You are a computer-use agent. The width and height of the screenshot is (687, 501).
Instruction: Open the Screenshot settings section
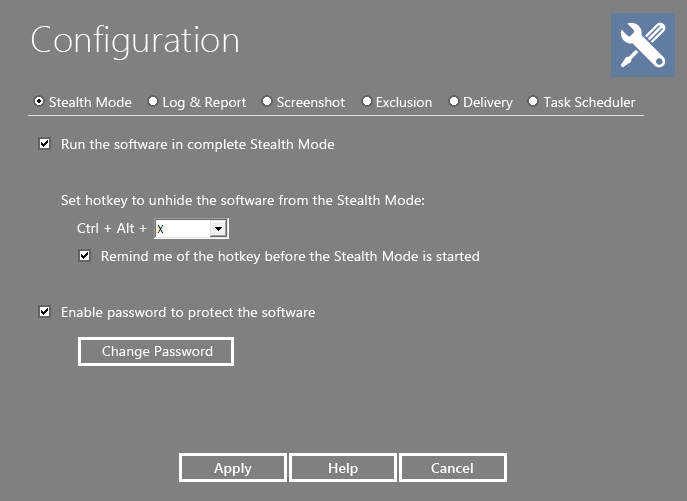click(x=267, y=101)
